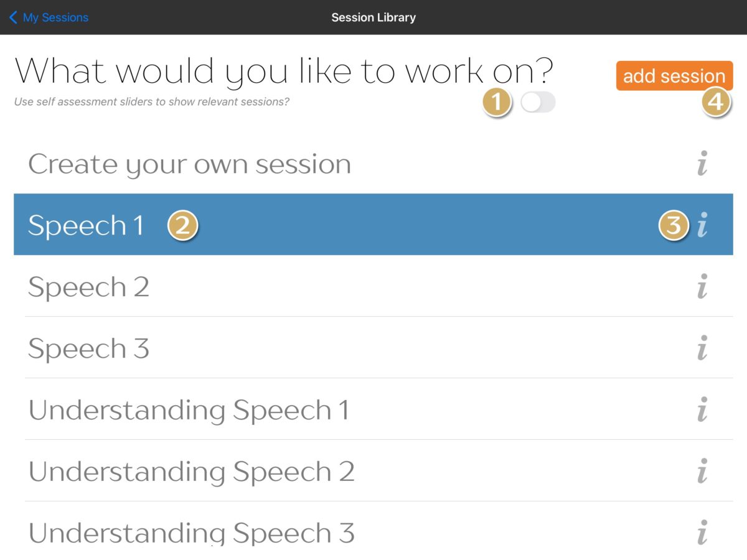Pick the Understanding Speech 1 session
Viewport: 747px width, 560px height.
(x=249, y=411)
